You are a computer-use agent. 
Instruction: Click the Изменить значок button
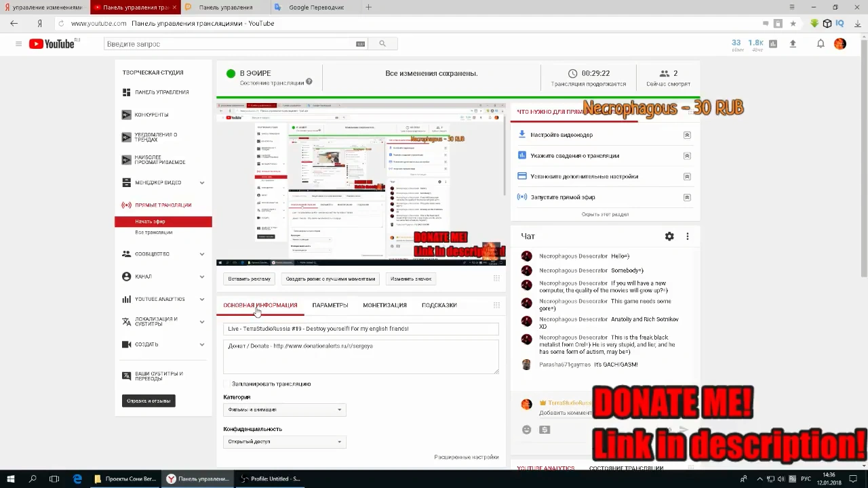point(411,279)
